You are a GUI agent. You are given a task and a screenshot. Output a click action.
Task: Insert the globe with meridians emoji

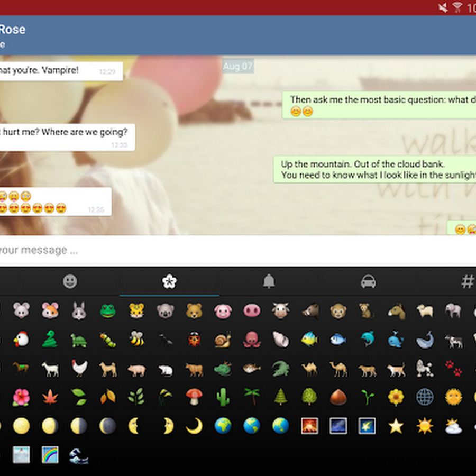click(x=425, y=397)
